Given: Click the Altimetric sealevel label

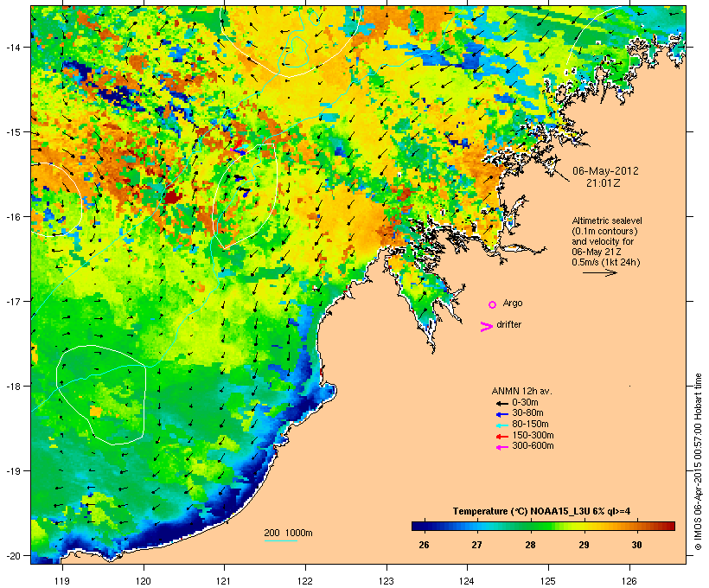Looking at the screenshot, I should 607,220.
